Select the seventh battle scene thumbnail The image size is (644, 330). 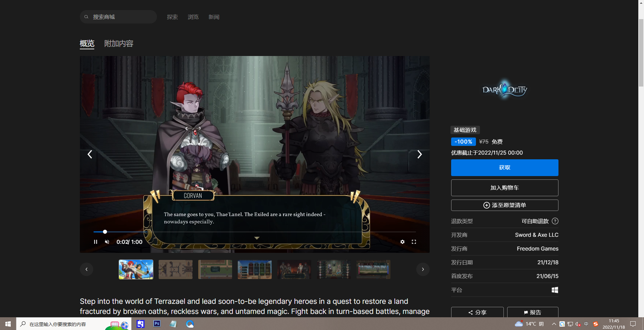click(x=373, y=269)
